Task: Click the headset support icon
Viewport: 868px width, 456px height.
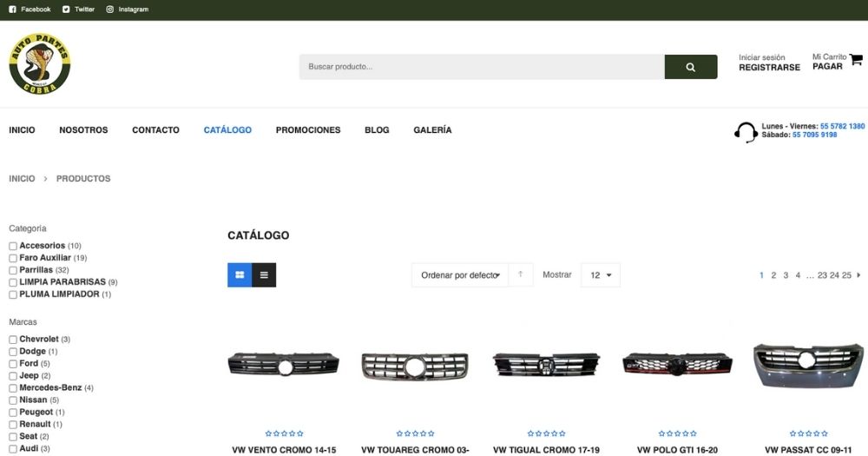Action: [x=746, y=132]
